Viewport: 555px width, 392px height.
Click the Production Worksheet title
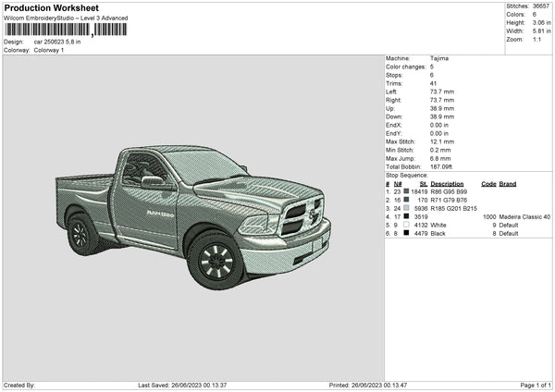(x=51, y=7)
